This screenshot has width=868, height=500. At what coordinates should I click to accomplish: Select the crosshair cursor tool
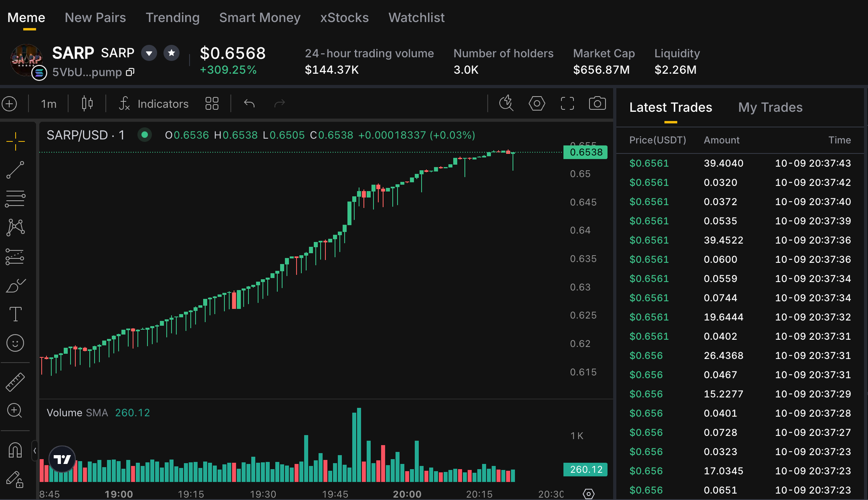(15, 141)
